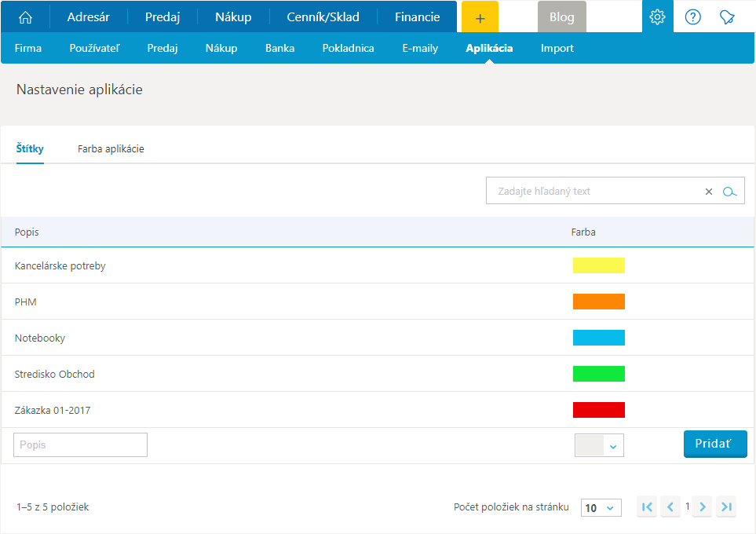Image resolution: width=756 pixels, height=534 pixels.
Task: Focus the Popis input field
Action: pyautogui.click(x=80, y=445)
